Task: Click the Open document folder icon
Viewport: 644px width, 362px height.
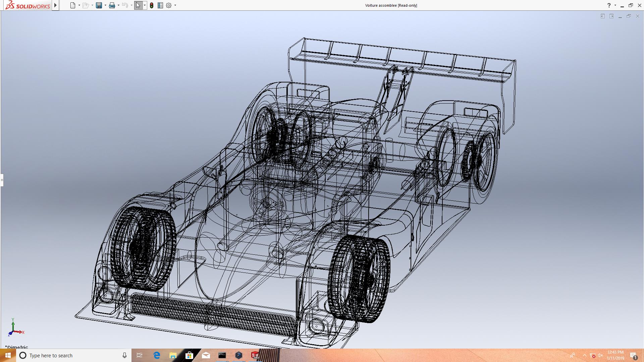Action: (x=86, y=5)
